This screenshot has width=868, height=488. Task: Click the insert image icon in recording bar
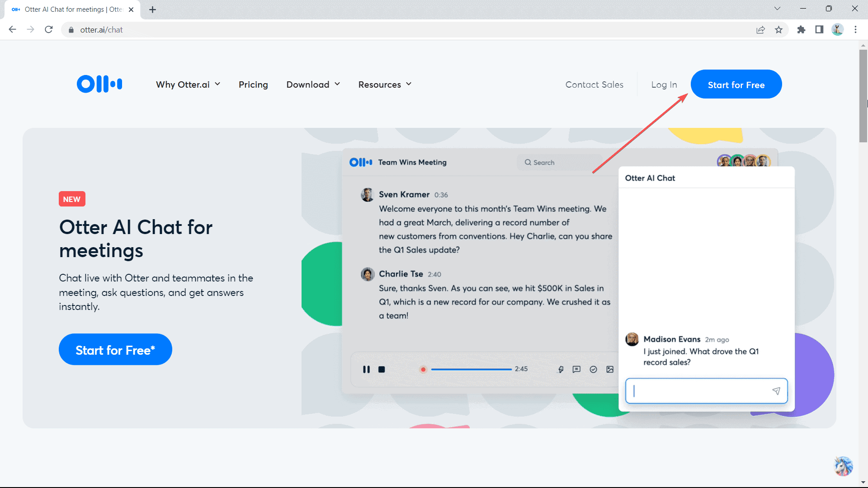(610, 369)
